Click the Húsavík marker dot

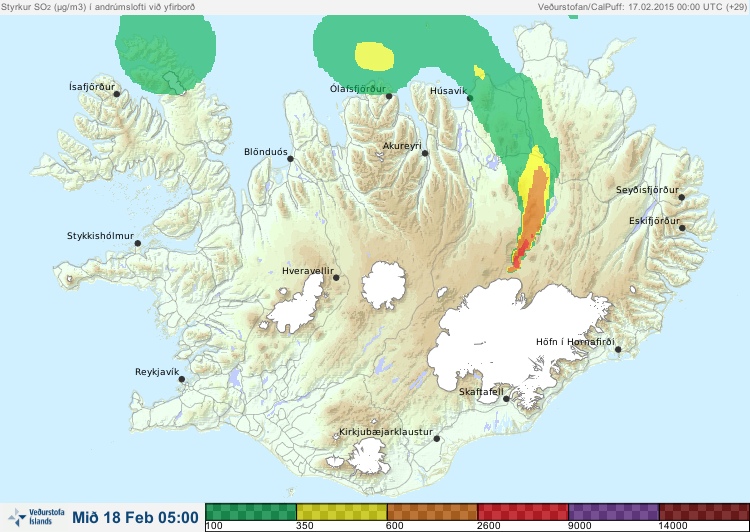click(x=470, y=98)
